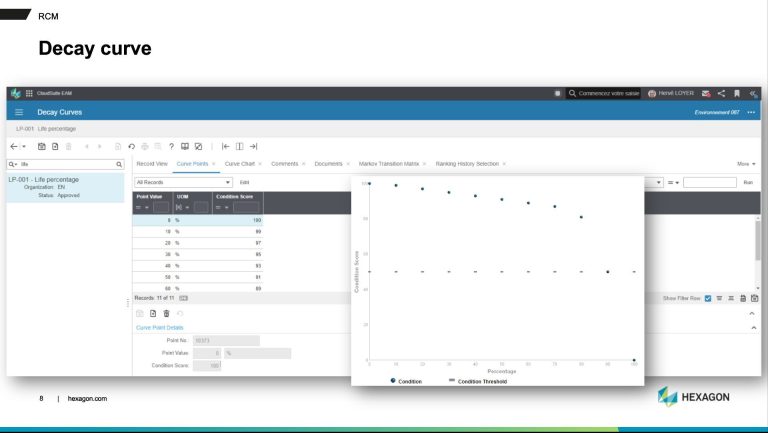Click the Run button
The image size is (768, 433).
[x=747, y=182]
